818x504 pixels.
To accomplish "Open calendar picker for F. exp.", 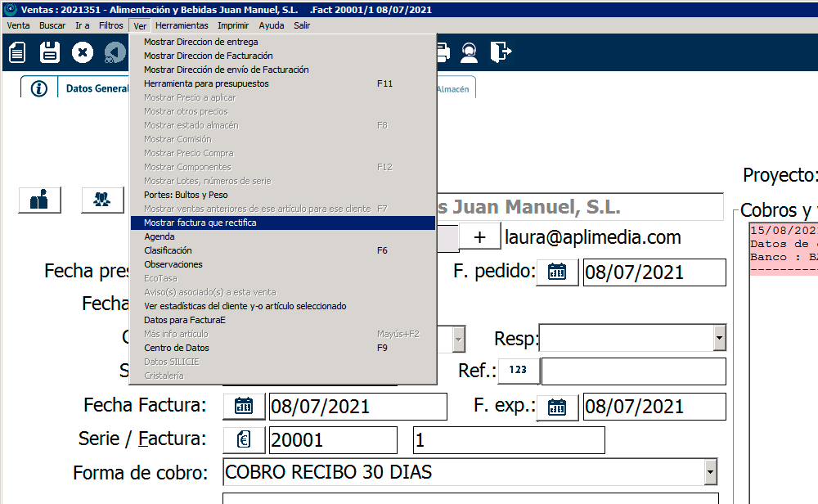I will [557, 406].
